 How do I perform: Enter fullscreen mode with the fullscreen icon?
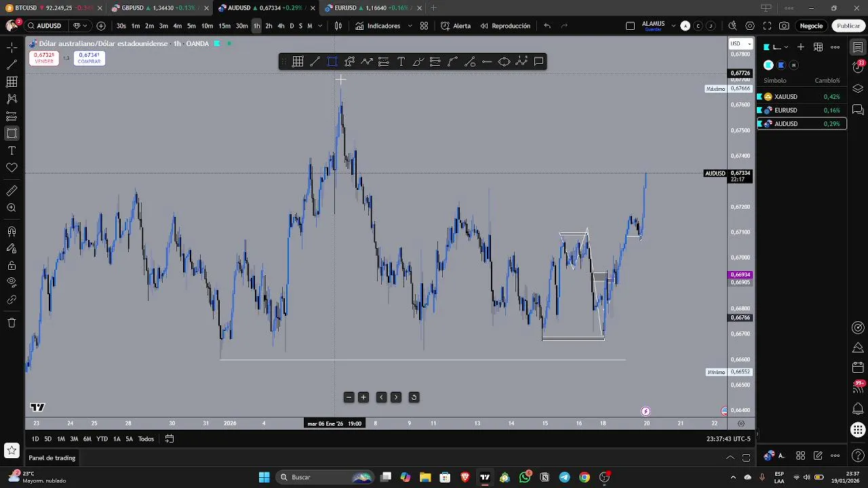pyautogui.click(x=767, y=26)
